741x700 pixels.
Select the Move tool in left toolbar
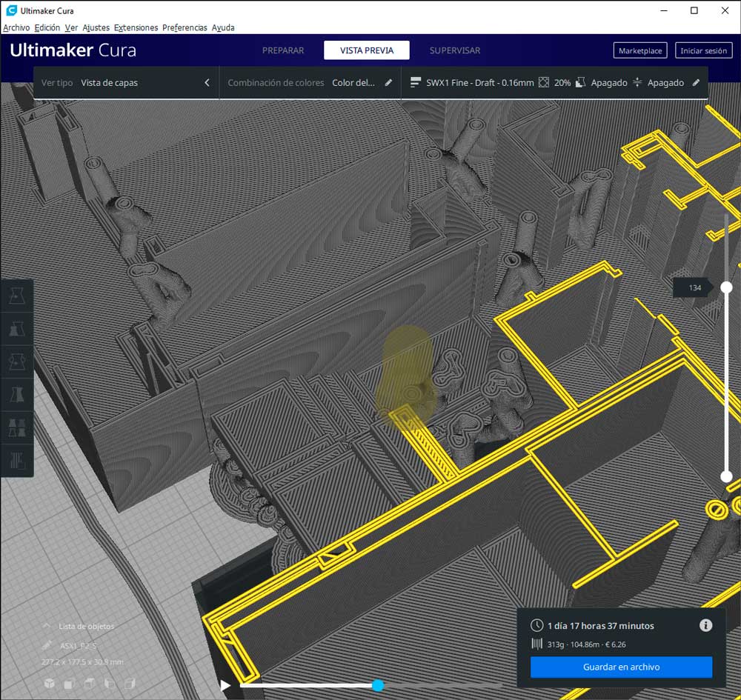click(16, 296)
